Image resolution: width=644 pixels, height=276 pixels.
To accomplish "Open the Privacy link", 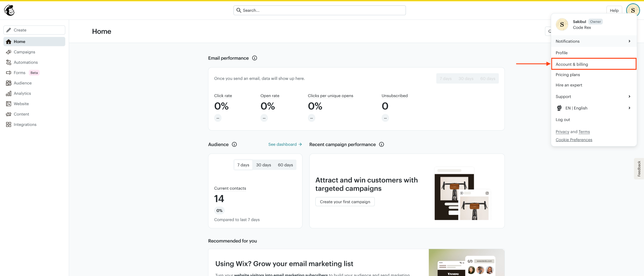I will [562, 132].
